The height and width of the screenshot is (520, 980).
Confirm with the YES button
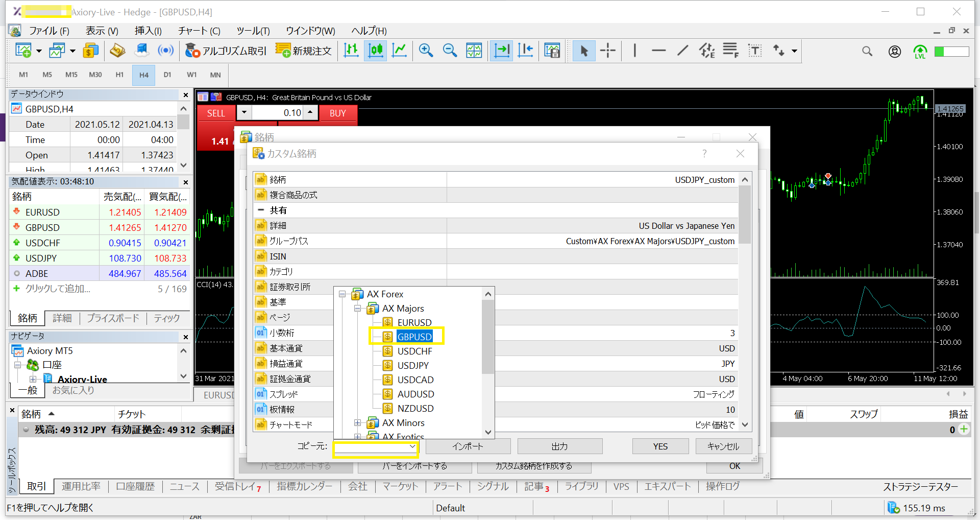660,446
